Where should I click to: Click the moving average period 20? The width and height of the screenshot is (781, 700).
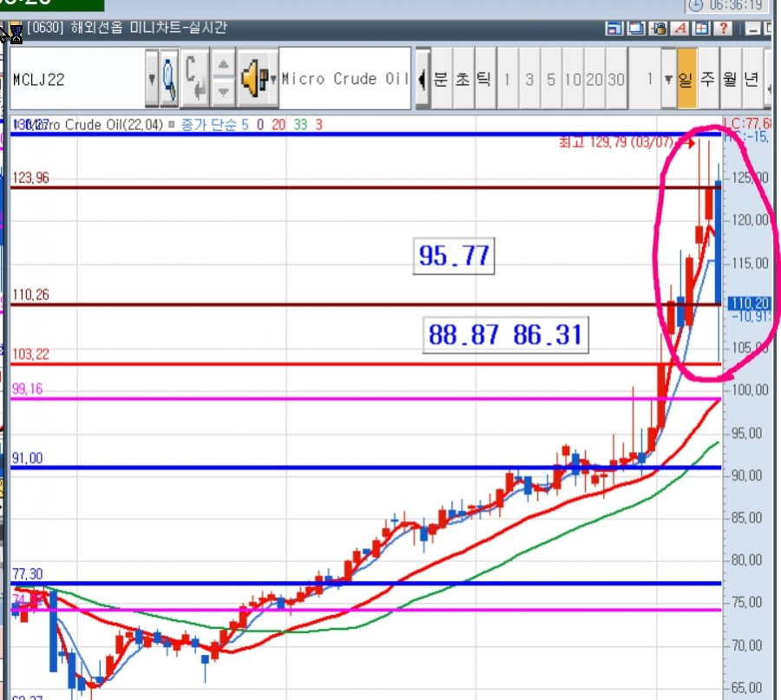[279, 124]
